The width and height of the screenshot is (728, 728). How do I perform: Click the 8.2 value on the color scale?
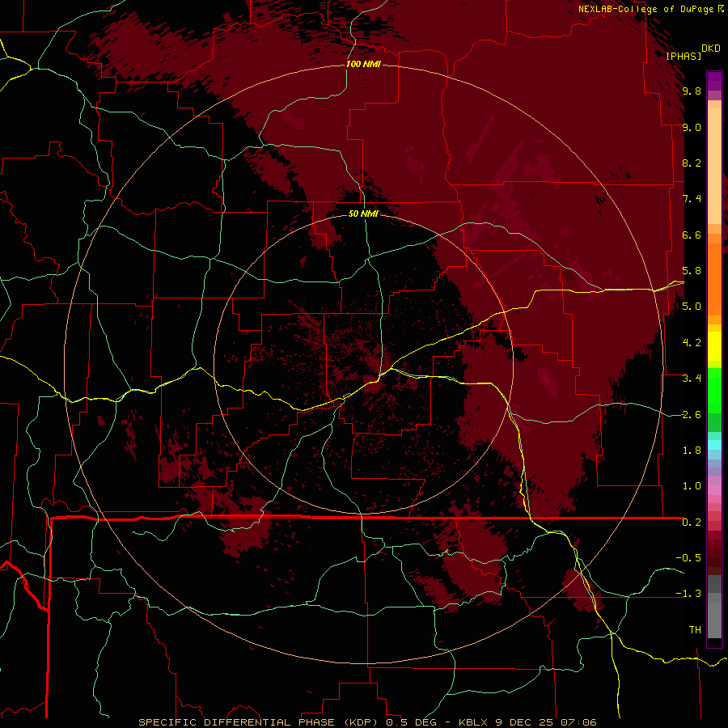(692, 163)
